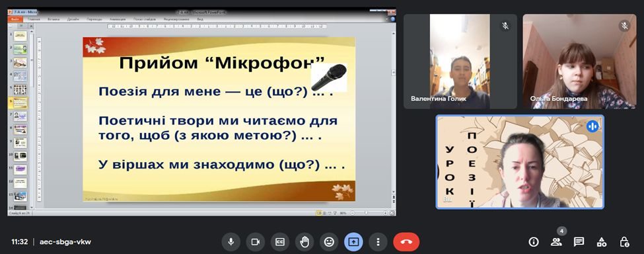Leave the call with the red button
The width and height of the screenshot is (644, 254).
point(406,241)
